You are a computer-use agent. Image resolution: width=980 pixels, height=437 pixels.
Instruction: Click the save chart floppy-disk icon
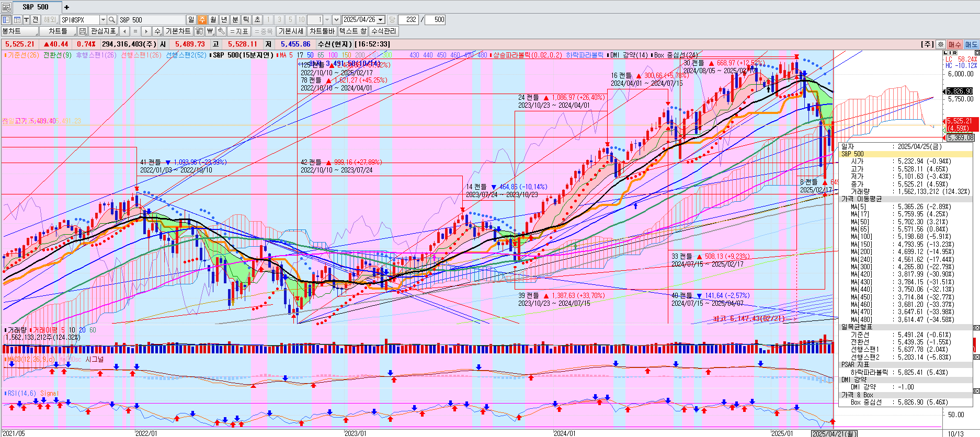click(82, 31)
